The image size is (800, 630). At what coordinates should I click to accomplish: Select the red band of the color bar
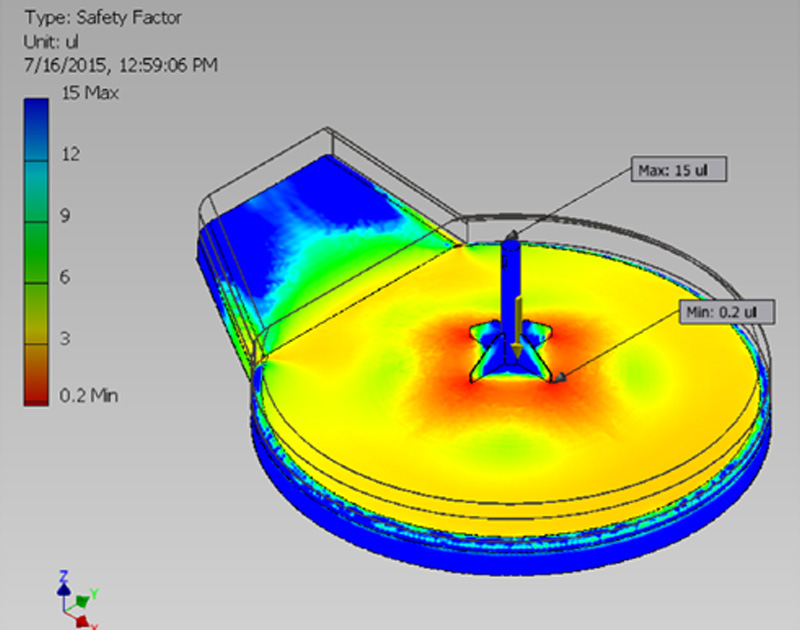coord(36,375)
